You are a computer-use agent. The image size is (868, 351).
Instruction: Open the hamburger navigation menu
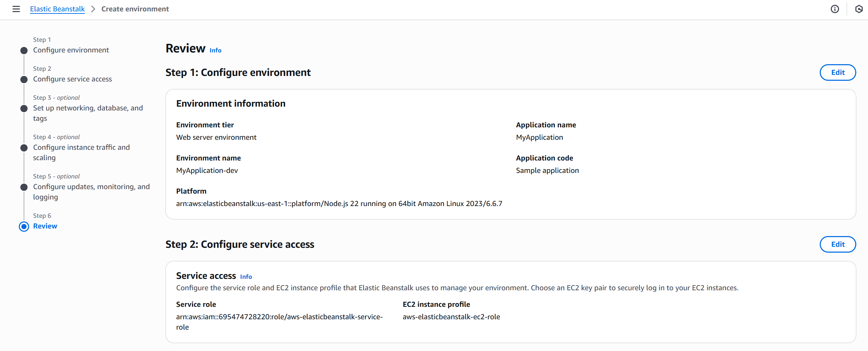pos(16,9)
